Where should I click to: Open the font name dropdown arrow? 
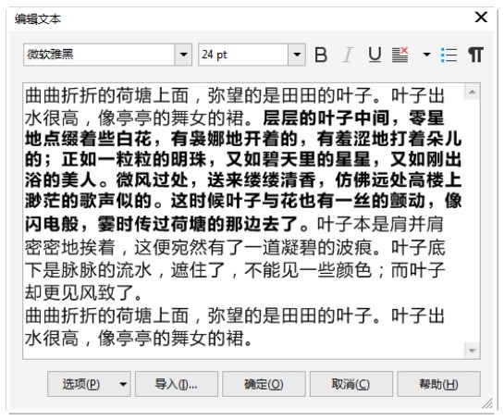(183, 55)
